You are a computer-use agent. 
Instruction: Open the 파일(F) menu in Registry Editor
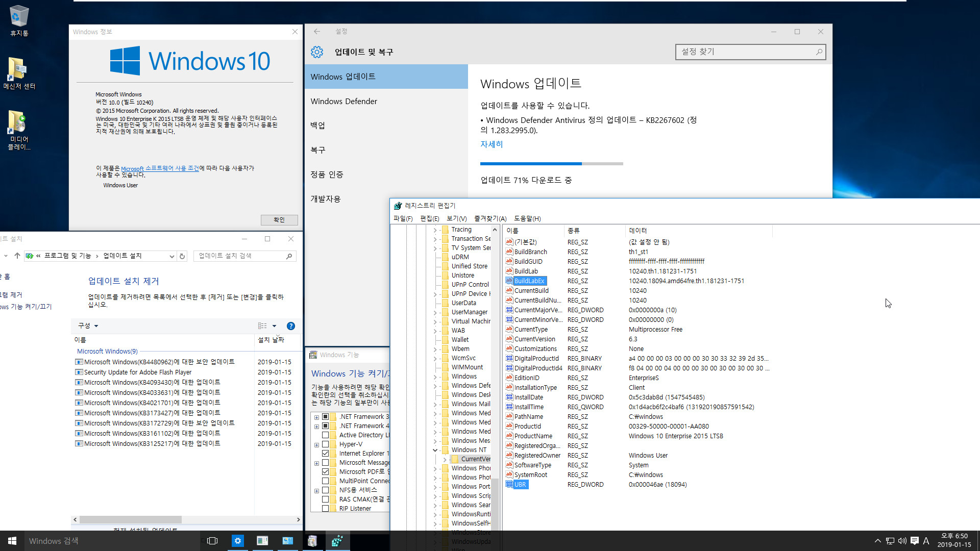tap(403, 218)
